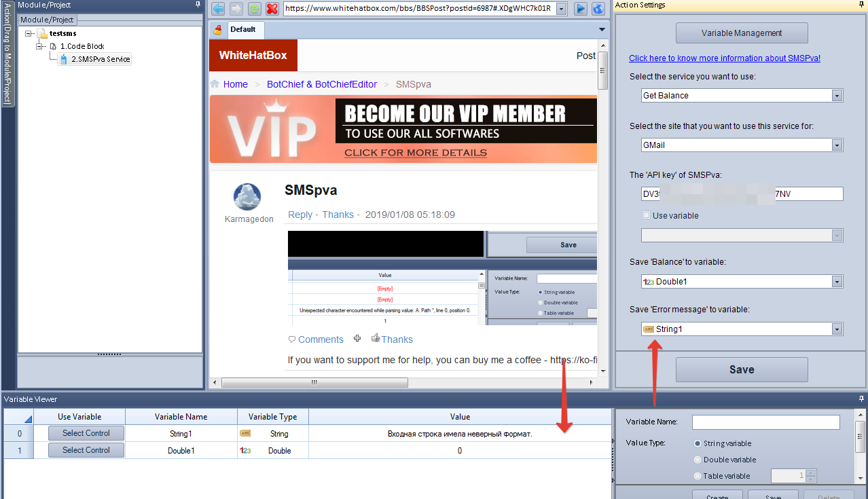The width and height of the screenshot is (868, 499).
Task: Click the red X stop loading icon
Action: tap(272, 9)
